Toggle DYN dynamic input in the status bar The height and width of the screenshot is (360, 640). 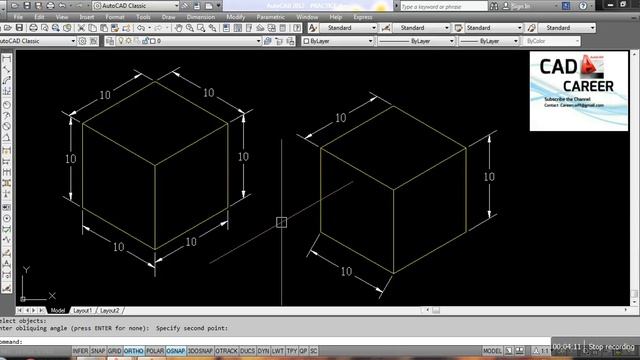(x=263, y=351)
